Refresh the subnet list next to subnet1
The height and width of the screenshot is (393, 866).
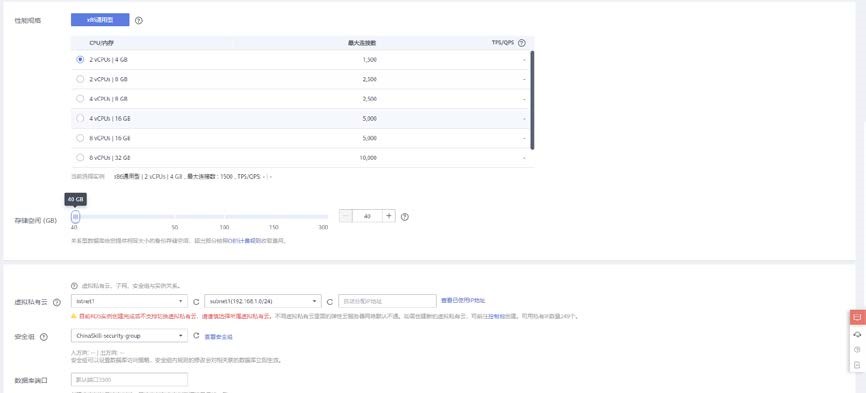330,302
